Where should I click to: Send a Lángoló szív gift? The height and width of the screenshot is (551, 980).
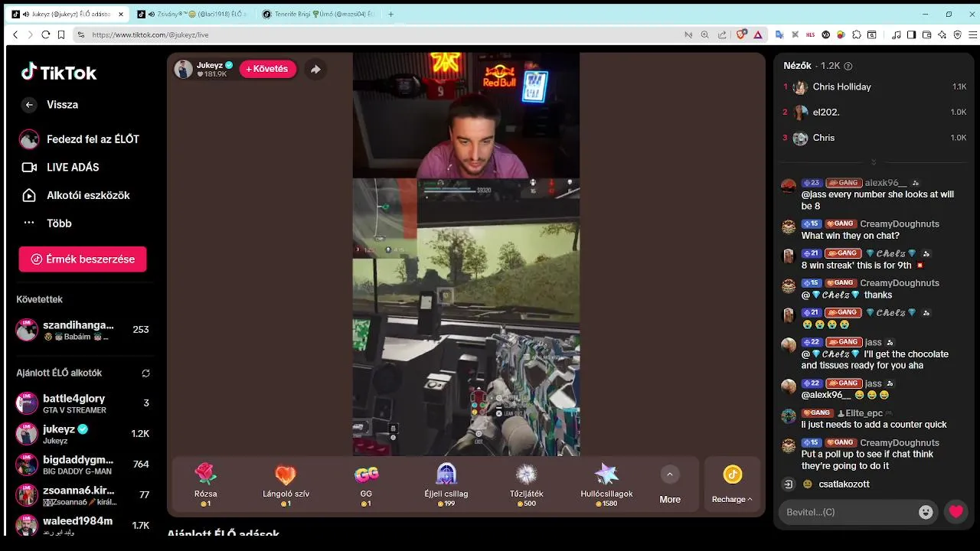pyautogui.click(x=286, y=484)
